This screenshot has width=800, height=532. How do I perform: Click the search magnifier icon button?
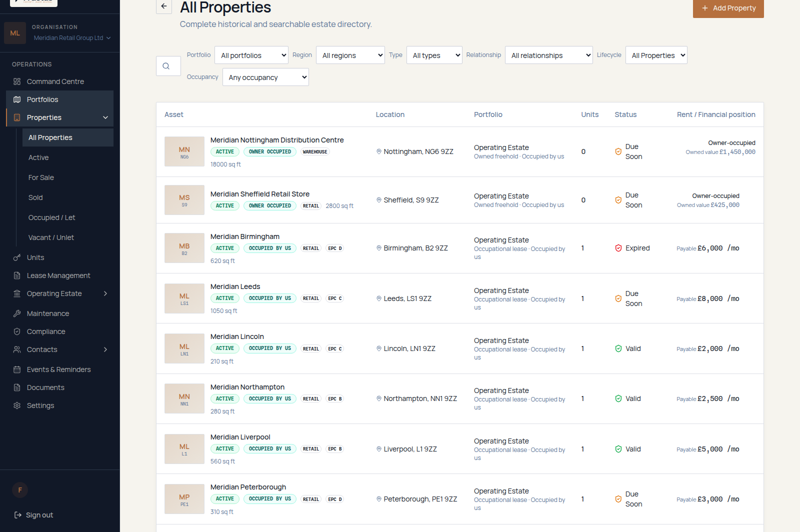click(x=168, y=66)
